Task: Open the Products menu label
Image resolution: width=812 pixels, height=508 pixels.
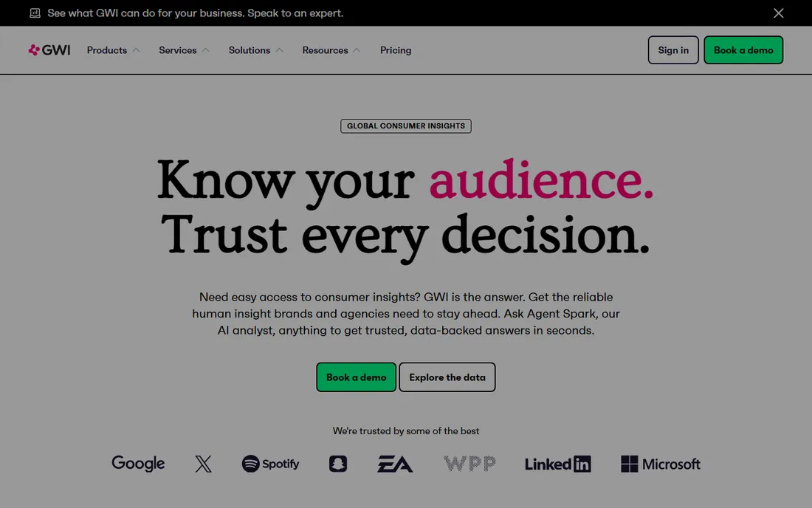Action: click(107, 50)
